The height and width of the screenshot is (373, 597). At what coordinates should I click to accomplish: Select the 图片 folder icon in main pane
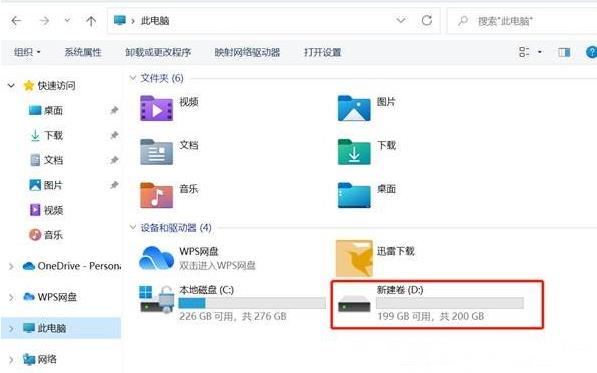coord(354,108)
